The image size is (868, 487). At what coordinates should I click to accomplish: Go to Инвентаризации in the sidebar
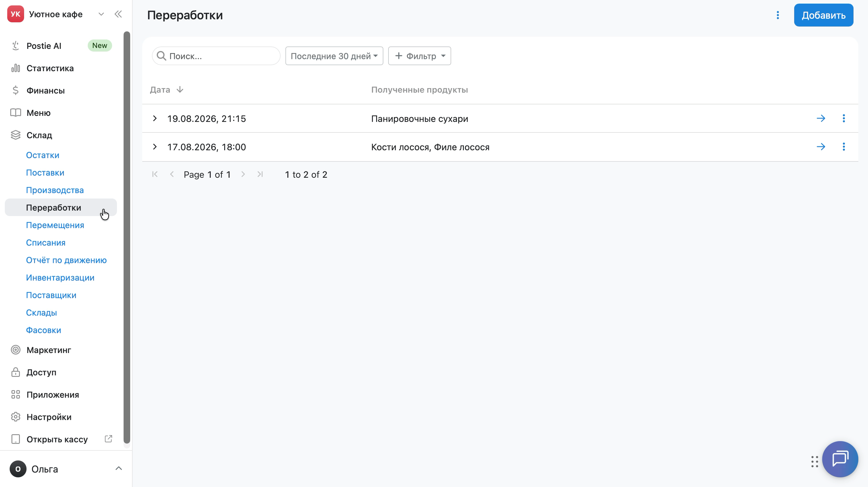[60, 278]
